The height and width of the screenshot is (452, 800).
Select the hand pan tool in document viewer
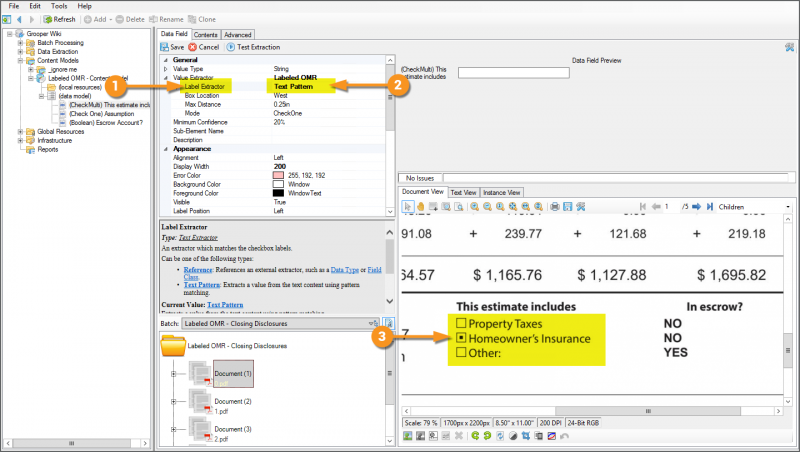click(421, 207)
